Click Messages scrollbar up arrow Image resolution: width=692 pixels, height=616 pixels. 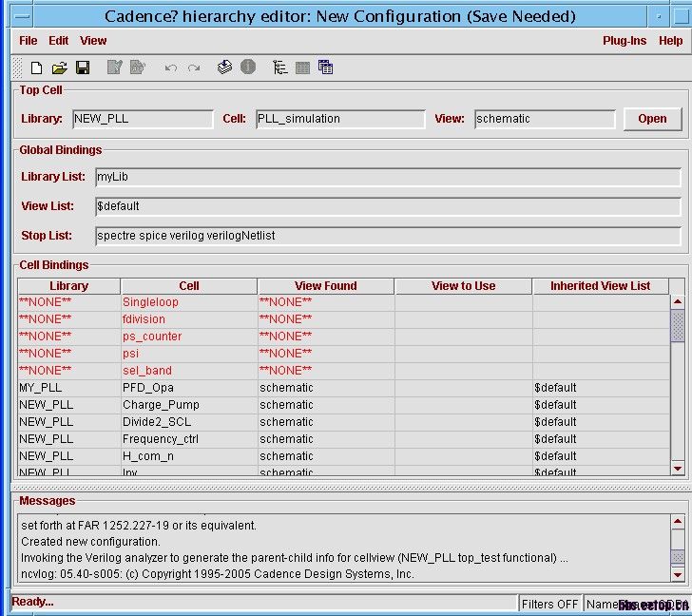coord(678,522)
